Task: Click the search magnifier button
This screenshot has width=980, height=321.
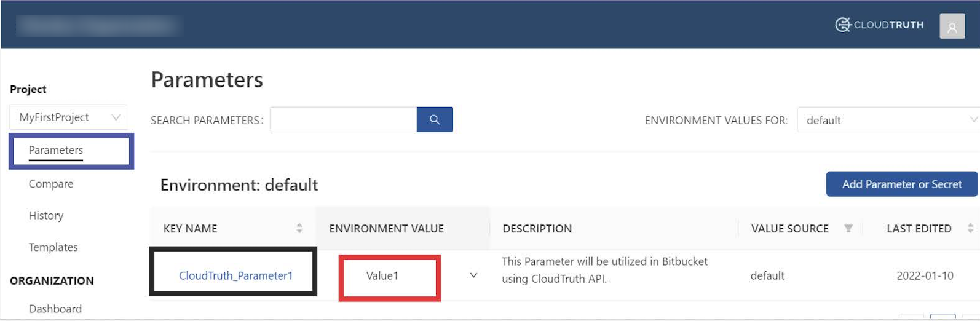Action: (435, 119)
